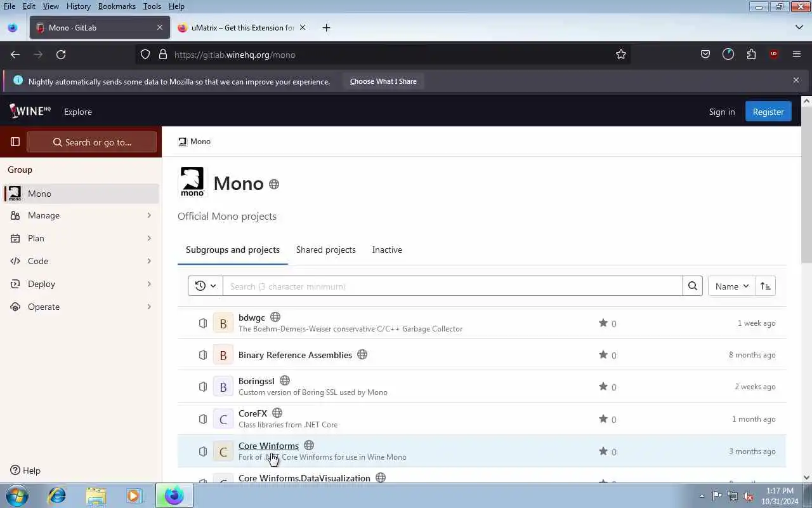Open Search or go to field
This screenshot has height=508, width=812.
[x=92, y=142]
